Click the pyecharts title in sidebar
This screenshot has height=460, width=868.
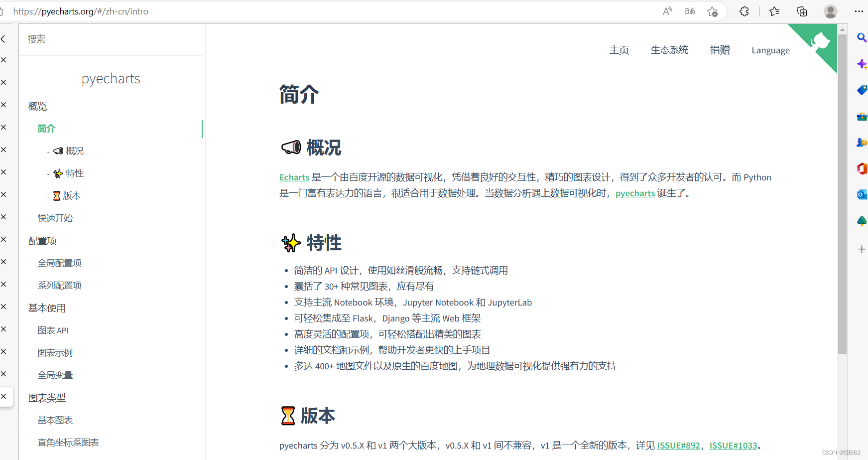[x=111, y=79]
